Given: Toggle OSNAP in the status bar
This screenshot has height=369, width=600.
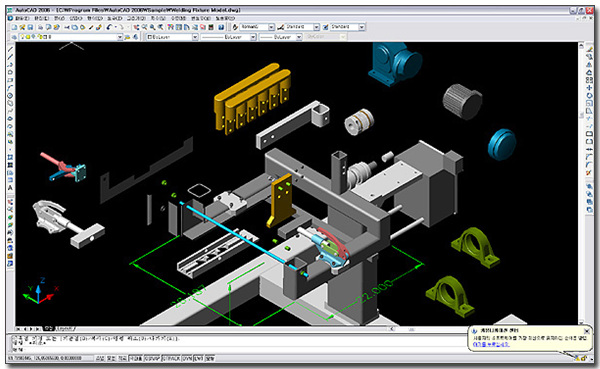Looking at the screenshot, I should pyautogui.click(x=152, y=359).
